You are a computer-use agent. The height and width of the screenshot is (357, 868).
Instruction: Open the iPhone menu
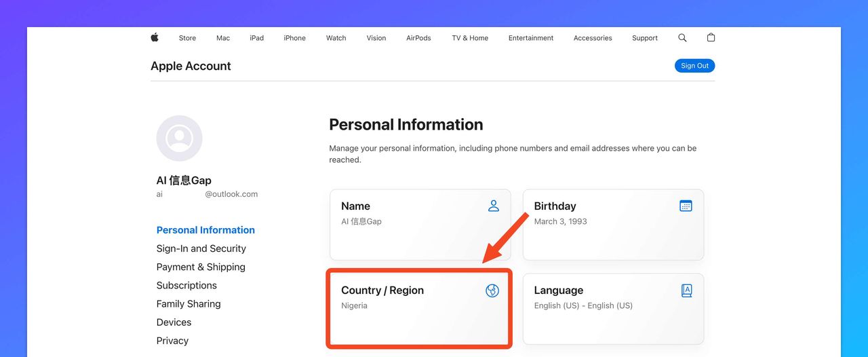(294, 38)
